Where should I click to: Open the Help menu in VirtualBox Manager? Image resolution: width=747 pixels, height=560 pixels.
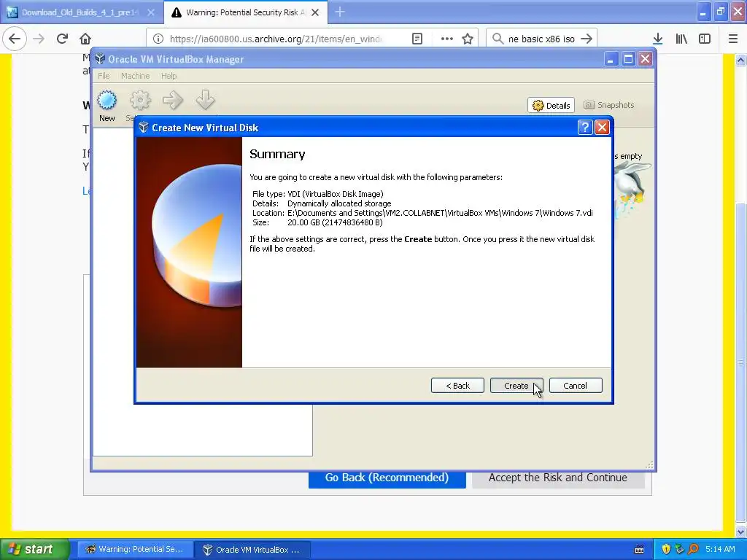click(169, 76)
